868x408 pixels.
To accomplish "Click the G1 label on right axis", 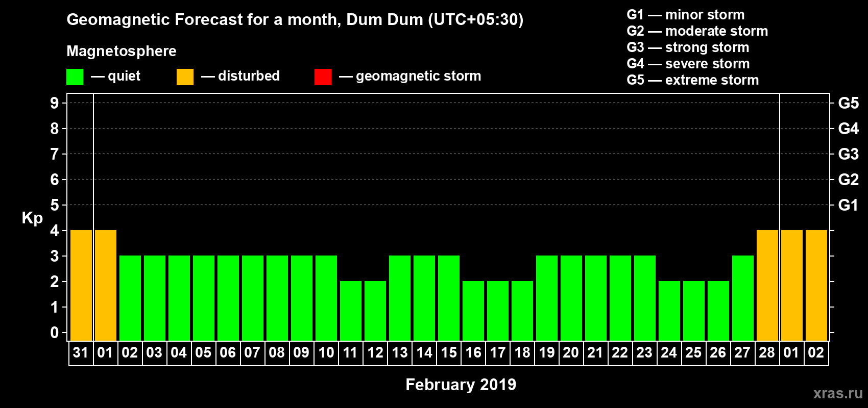I will [x=848, y=205].
